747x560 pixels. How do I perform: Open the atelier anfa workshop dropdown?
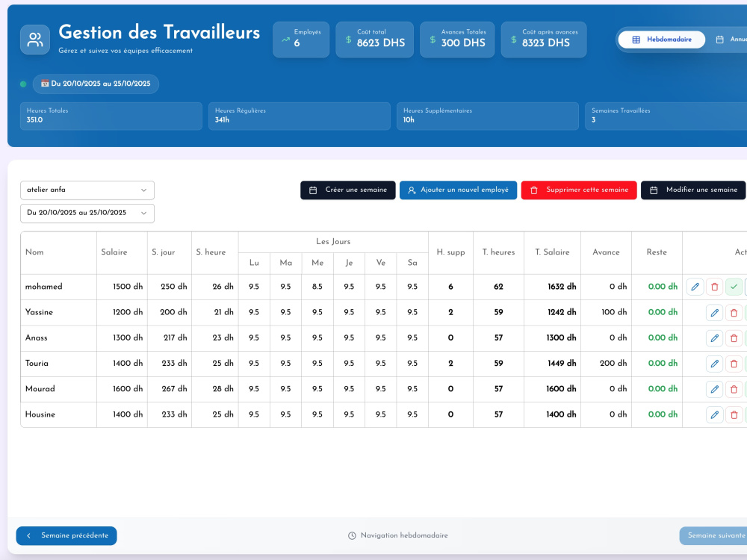87,190
